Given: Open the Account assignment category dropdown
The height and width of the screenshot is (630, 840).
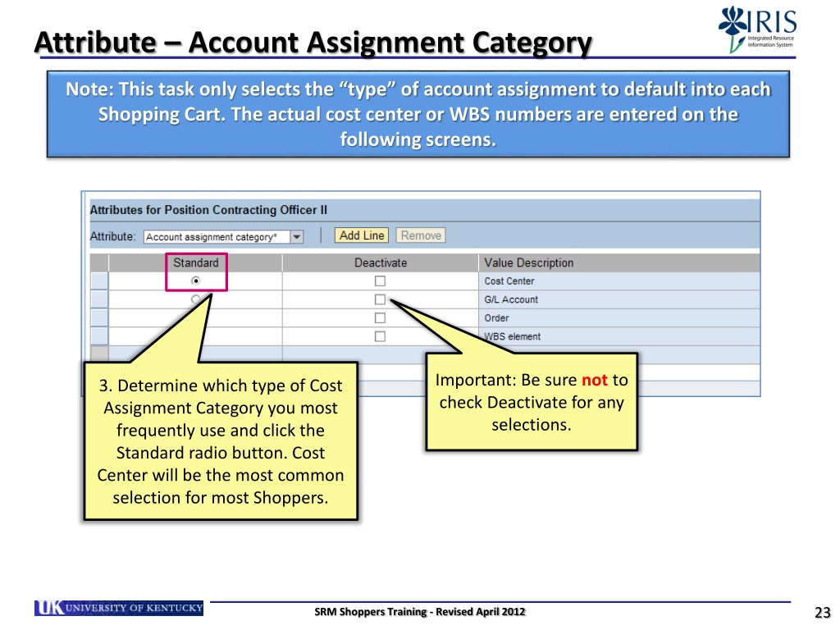Looking at the screenshot, I should [x=296, y=236].
